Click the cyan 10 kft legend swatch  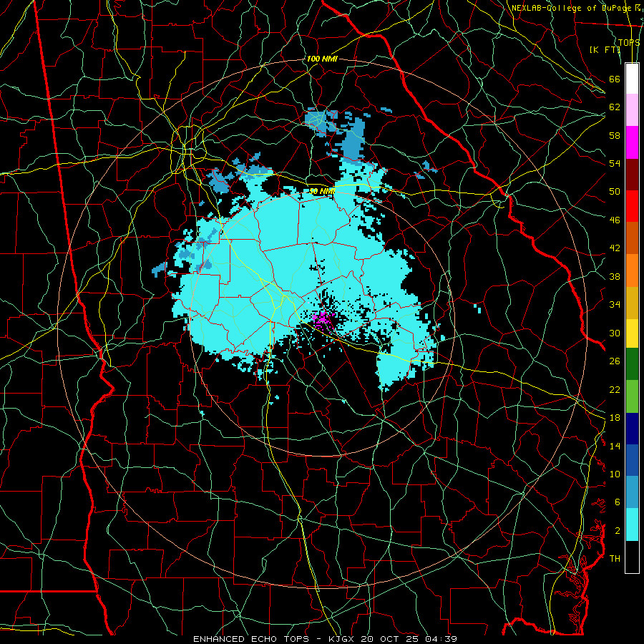(632, 525)
